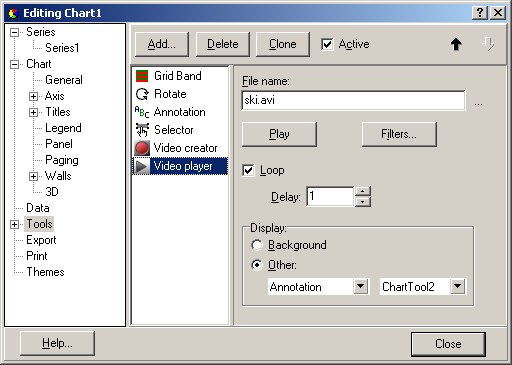Choose the Annotation ABC tool icon
This screenshot has height=365, width=512.
(142, 112)
